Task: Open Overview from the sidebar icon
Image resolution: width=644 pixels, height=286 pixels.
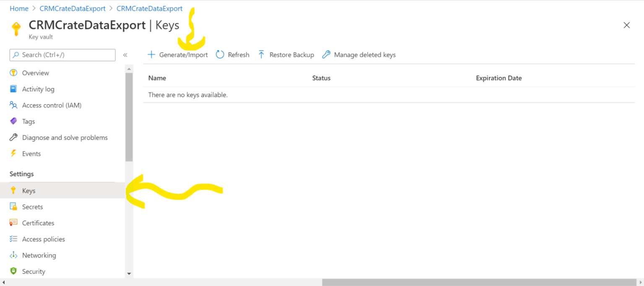Action: click(x=13, y=73)
